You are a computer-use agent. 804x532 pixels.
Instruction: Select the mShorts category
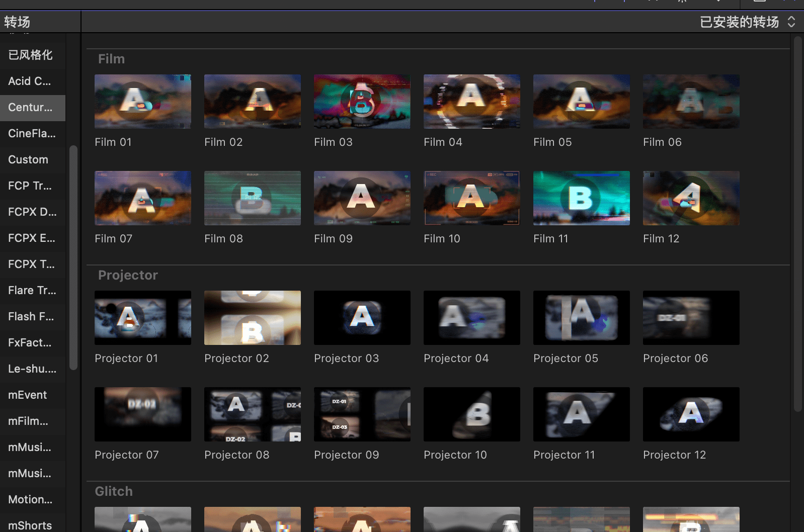click(33, 523)
